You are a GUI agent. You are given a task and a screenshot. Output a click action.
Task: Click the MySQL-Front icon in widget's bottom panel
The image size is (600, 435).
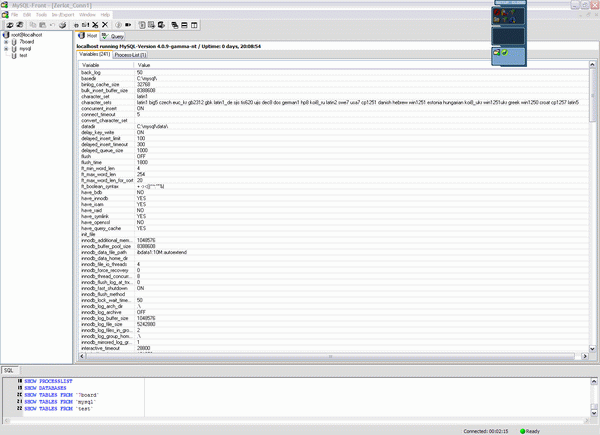(x=497, y=52)
